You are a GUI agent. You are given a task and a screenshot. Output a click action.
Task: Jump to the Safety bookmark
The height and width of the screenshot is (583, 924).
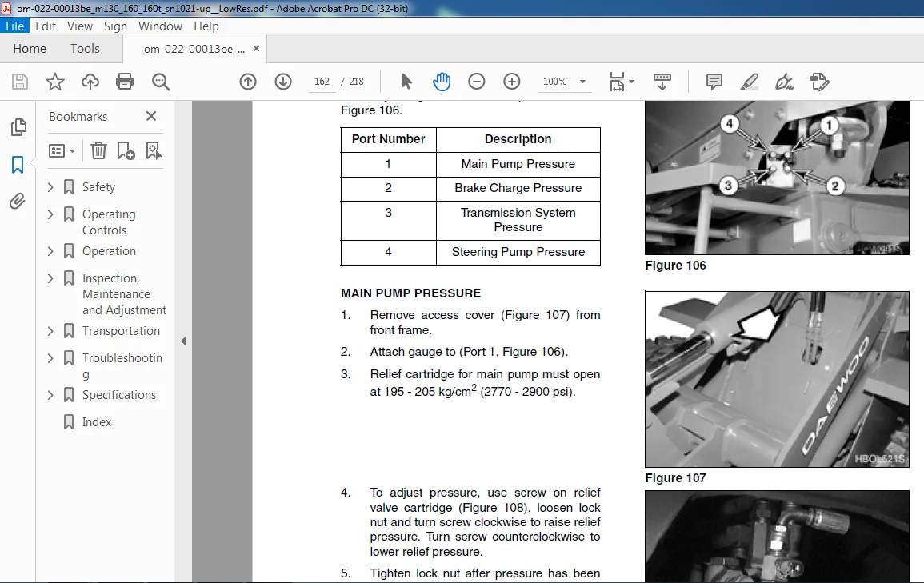click(x=98, y=187)
